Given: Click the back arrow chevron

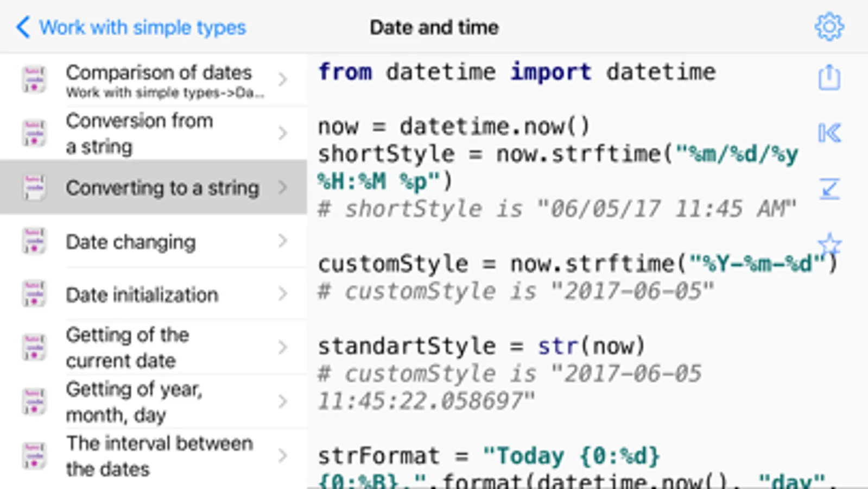Looking at the screenshot, I should coord(23,27).
